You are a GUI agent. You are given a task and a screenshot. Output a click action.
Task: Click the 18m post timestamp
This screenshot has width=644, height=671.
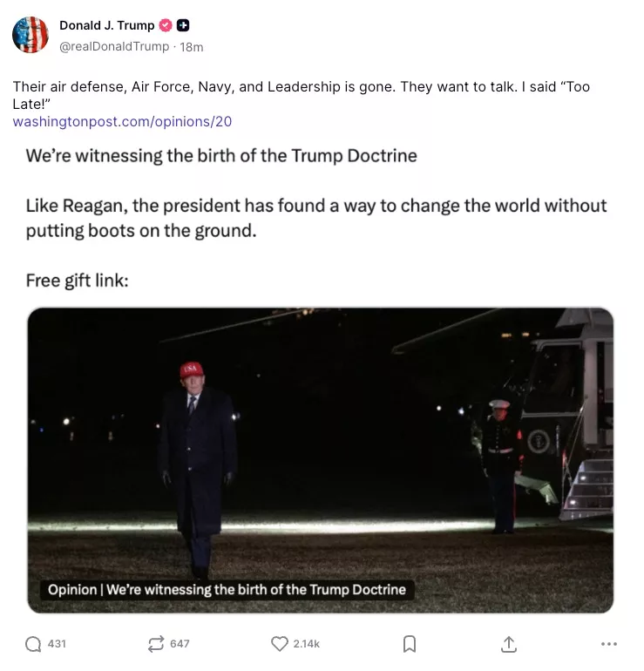pos(192,47)
